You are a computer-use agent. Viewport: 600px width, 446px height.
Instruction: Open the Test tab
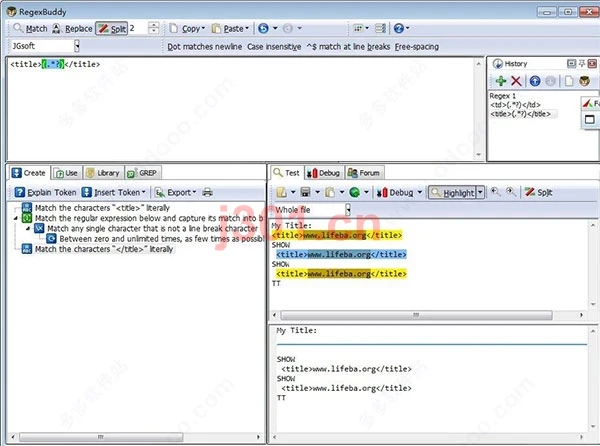coord(287,173)
